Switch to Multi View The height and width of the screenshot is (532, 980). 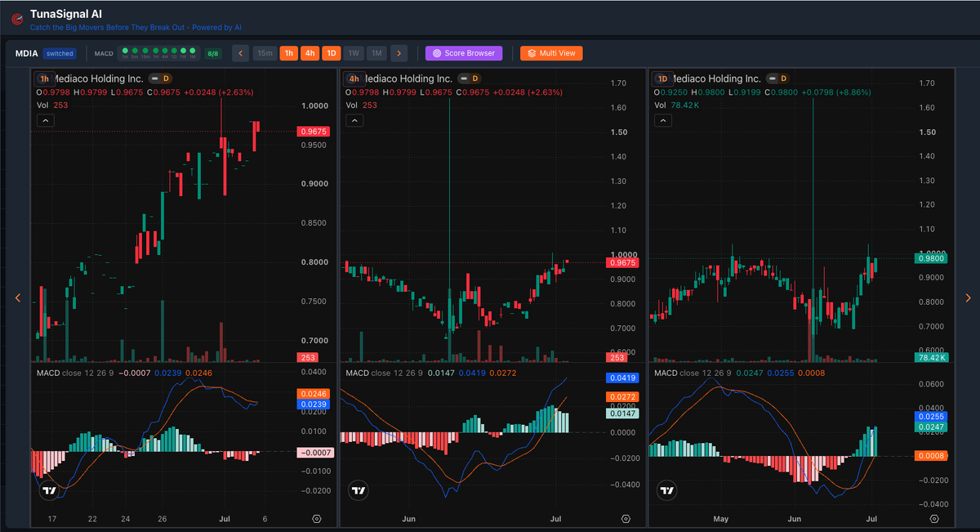[551, 53]
